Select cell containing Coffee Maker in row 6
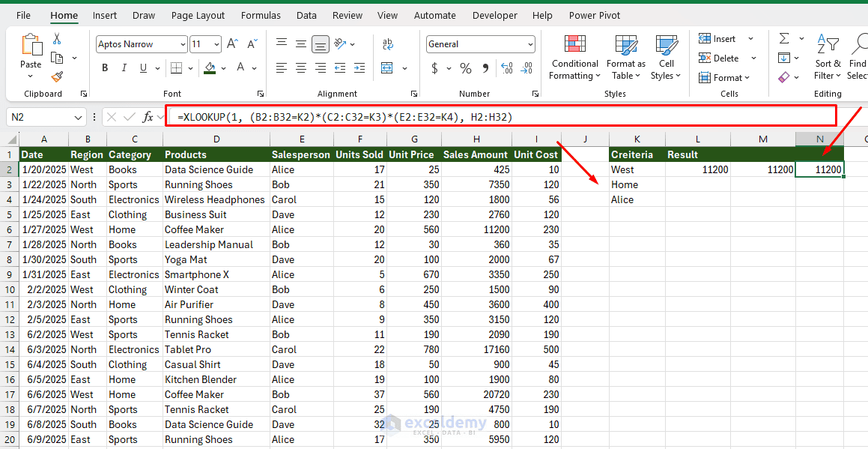This screenshot has width=868, height=449. tap(216, 229)
